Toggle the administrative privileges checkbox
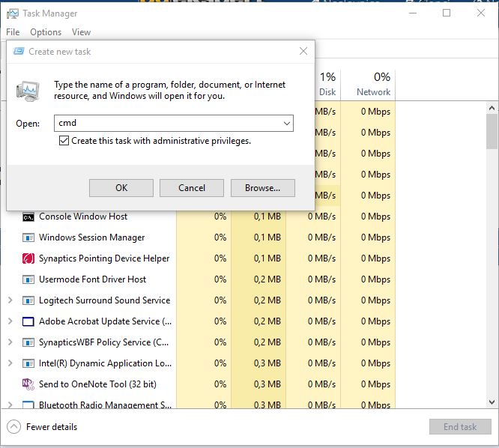The width and height of the screenshot is (499, 448). [x=64, y=141]
